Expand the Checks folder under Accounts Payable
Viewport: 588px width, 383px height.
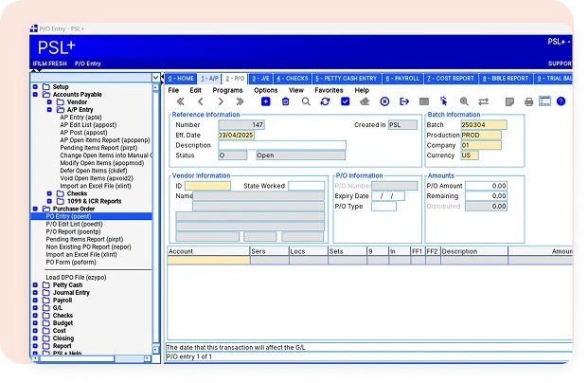(x=49, y=193)
